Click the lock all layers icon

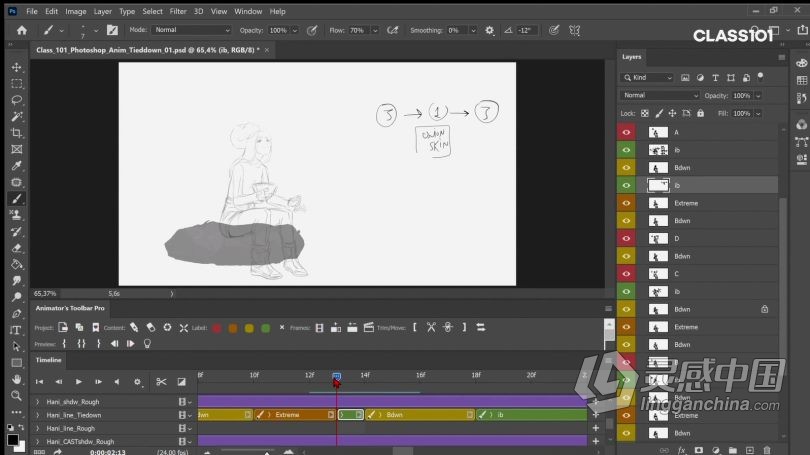coord(700,113)
